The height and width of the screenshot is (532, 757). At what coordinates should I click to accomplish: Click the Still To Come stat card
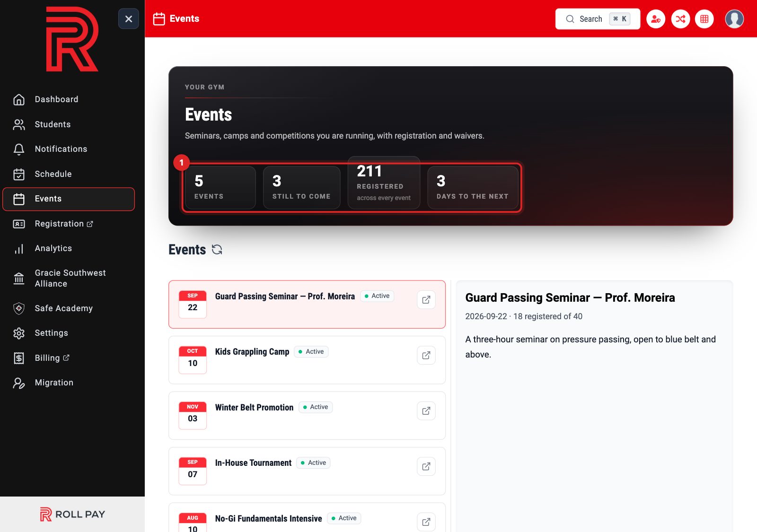pyautogui.click(x=302, y=187)
